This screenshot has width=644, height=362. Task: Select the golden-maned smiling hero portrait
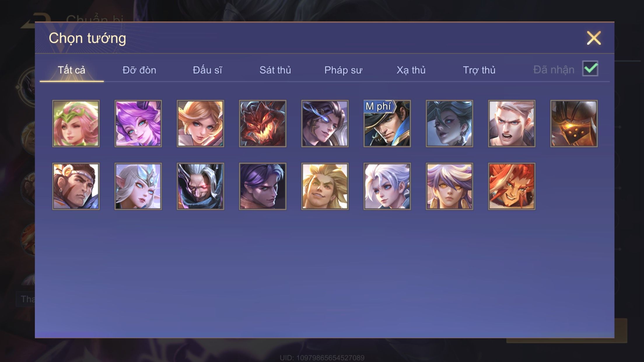[x=325, y=186]
